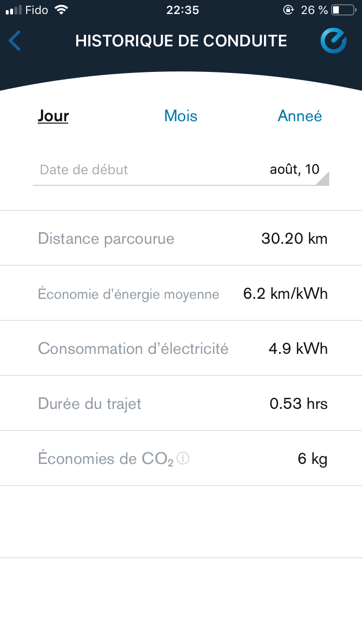Tap the 22:35 clock in status bar

click(x=182, y=10)
